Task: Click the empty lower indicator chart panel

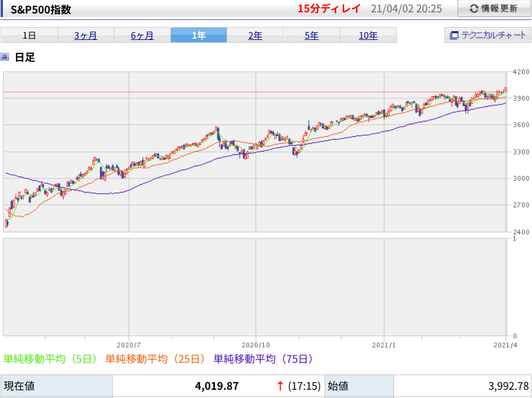Action: point(257,287)
